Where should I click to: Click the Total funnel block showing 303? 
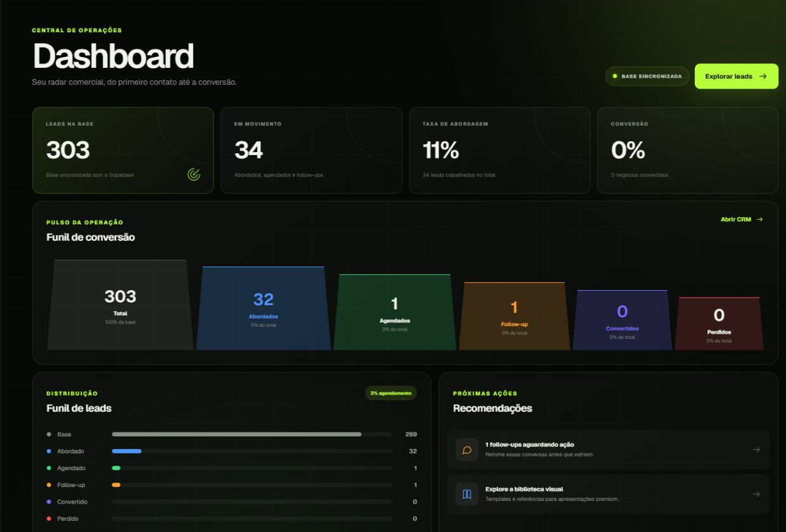(120, 305)
